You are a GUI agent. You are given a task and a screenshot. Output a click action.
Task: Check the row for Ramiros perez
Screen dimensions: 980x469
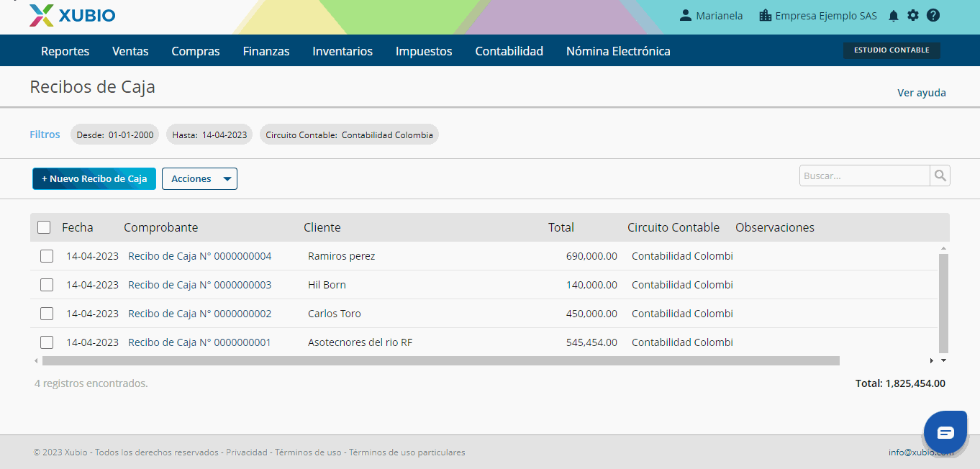47,256
